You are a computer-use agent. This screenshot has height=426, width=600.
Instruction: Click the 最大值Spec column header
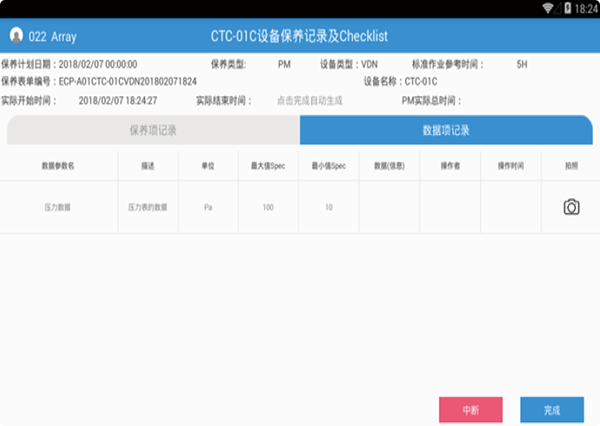pos(268,165)
